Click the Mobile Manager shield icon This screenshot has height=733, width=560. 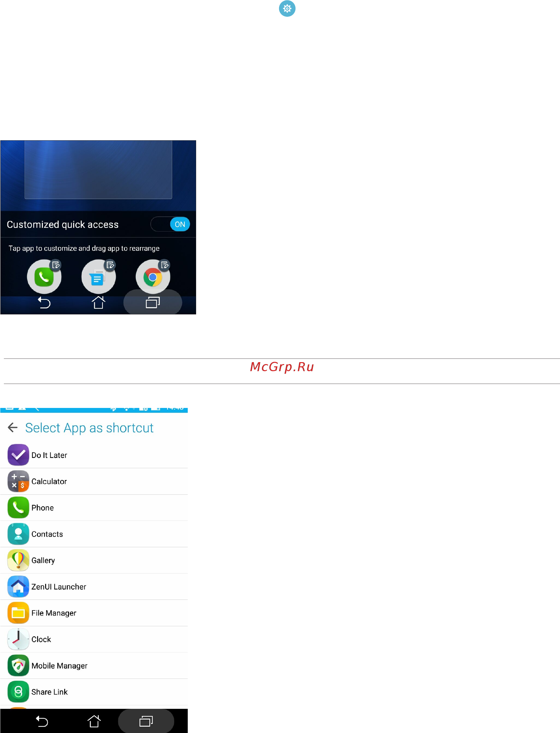(x=18, y=665)
